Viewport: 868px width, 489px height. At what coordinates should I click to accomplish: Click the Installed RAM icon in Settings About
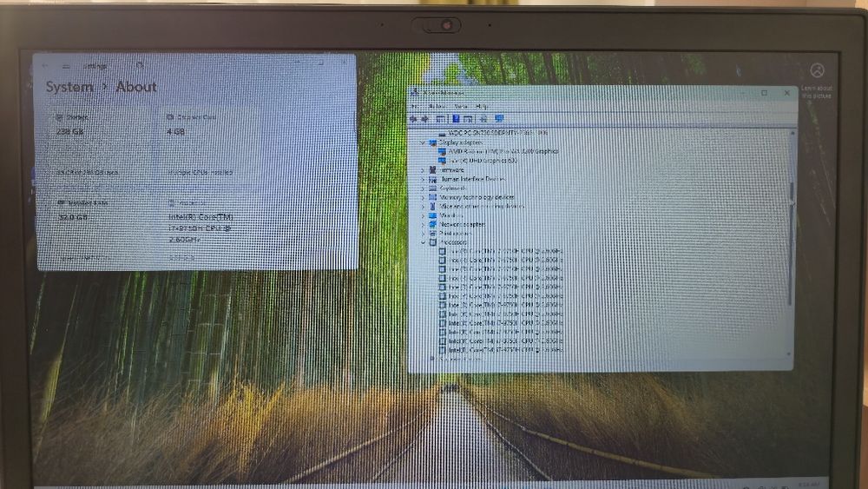click(61, 203)
